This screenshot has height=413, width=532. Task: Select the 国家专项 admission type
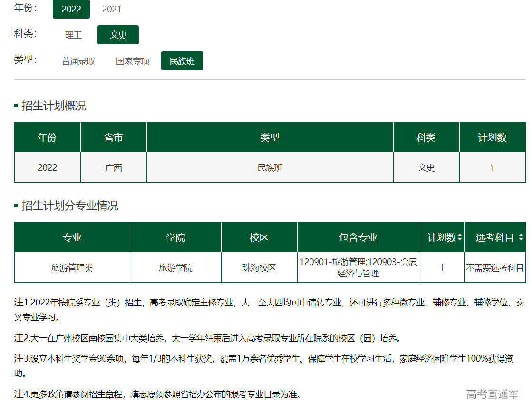point(133,61)
